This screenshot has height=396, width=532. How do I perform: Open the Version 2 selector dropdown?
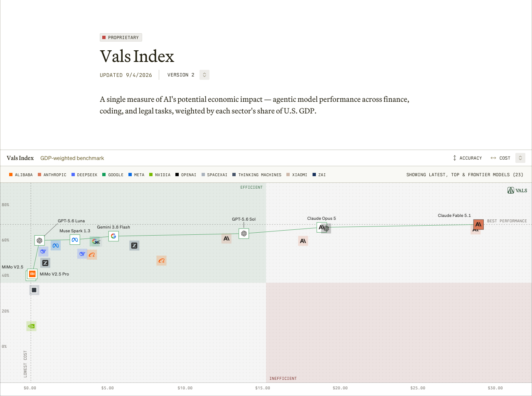tap(204, 75)
